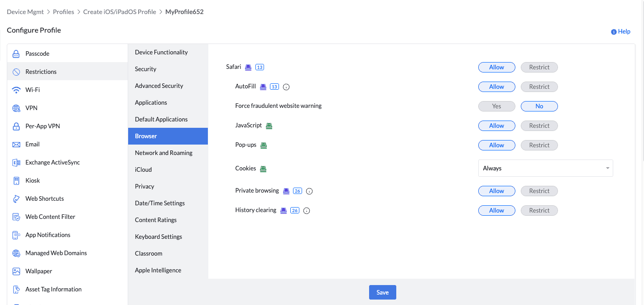Click the Web Shortcuts icon

point(16,198)
